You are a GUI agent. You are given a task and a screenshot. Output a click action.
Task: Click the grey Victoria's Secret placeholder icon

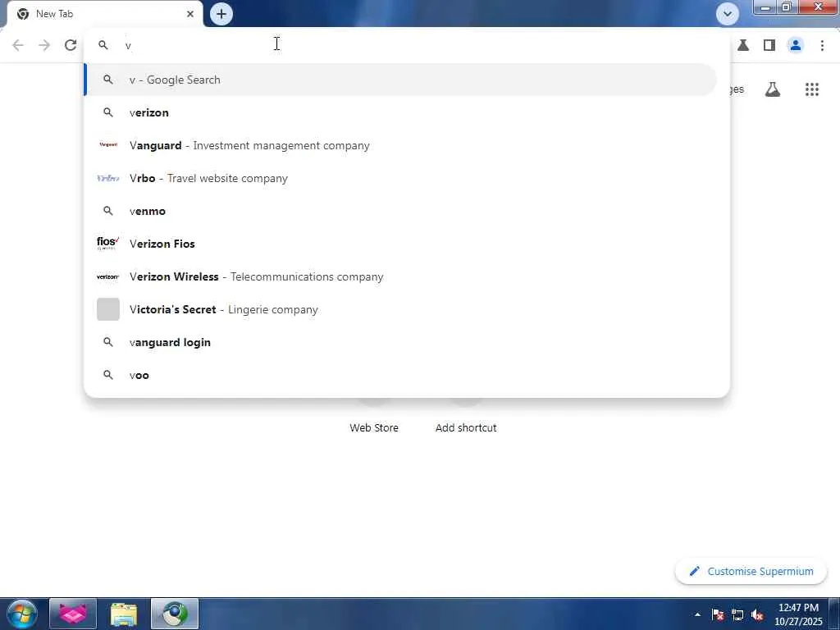coord(108,309)
